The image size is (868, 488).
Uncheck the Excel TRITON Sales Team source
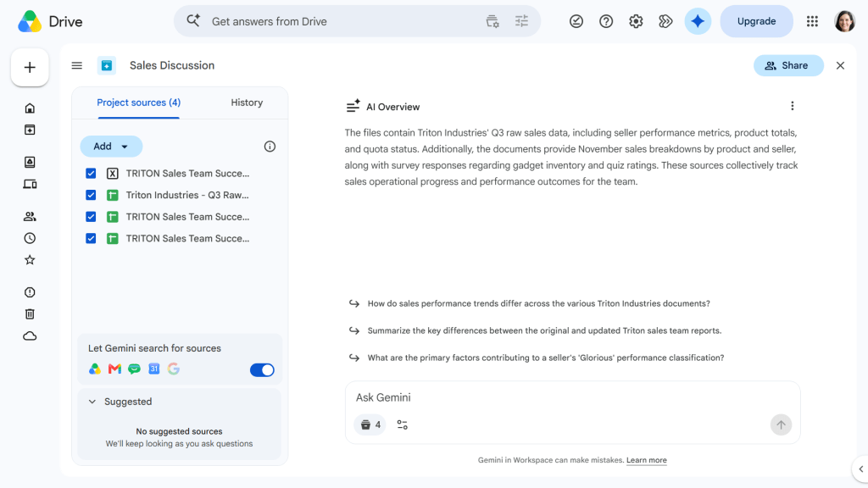click(x=91, y=173)
